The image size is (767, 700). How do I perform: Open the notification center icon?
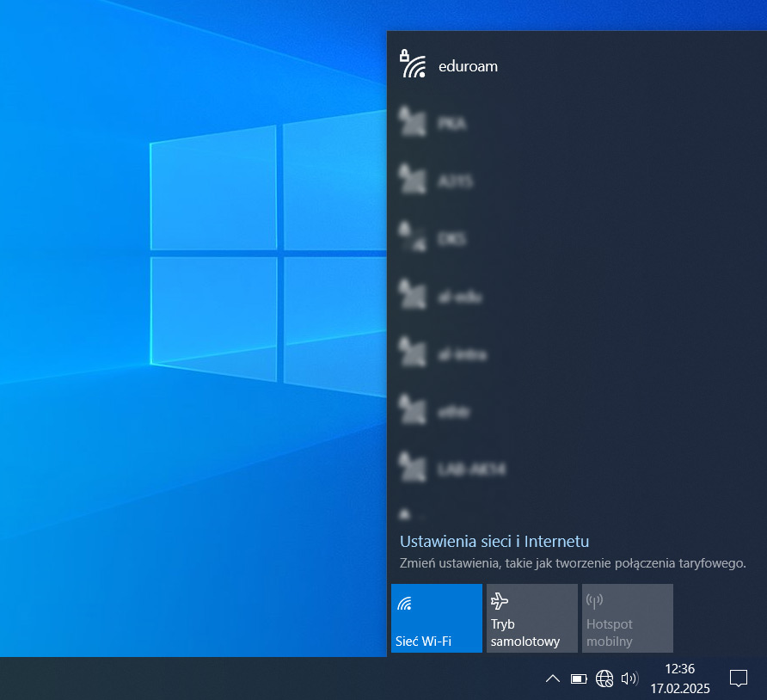click(x=738, y=678)
